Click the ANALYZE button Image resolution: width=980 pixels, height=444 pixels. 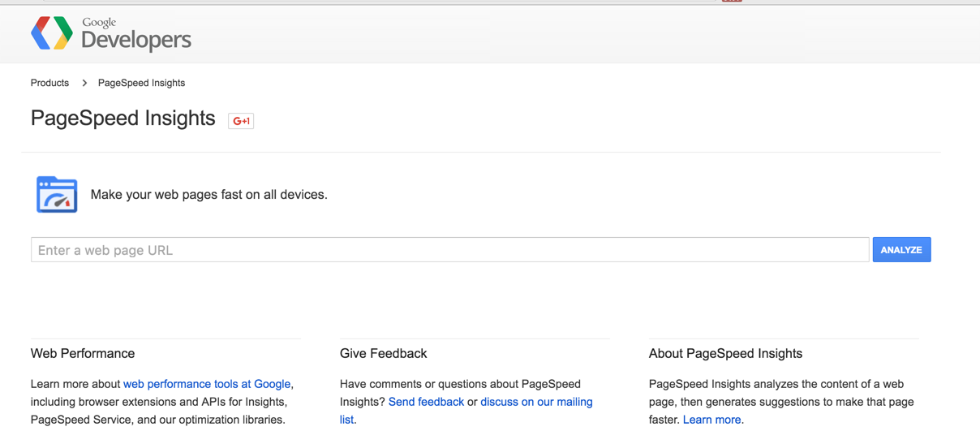(901, 250)
